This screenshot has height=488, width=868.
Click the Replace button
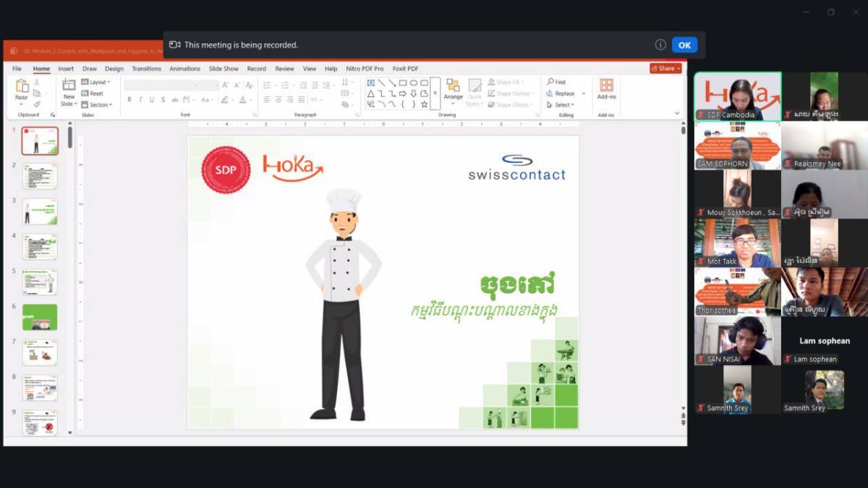(561, 93)
